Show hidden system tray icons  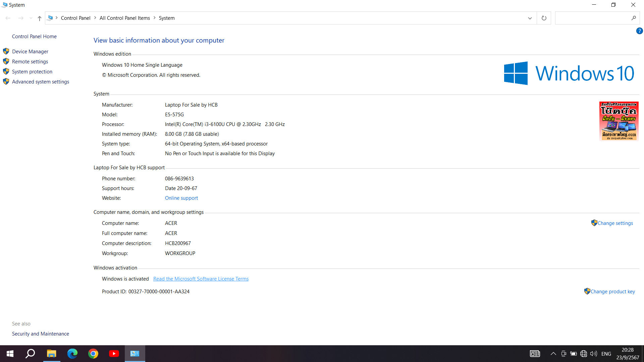click(553, 354)
